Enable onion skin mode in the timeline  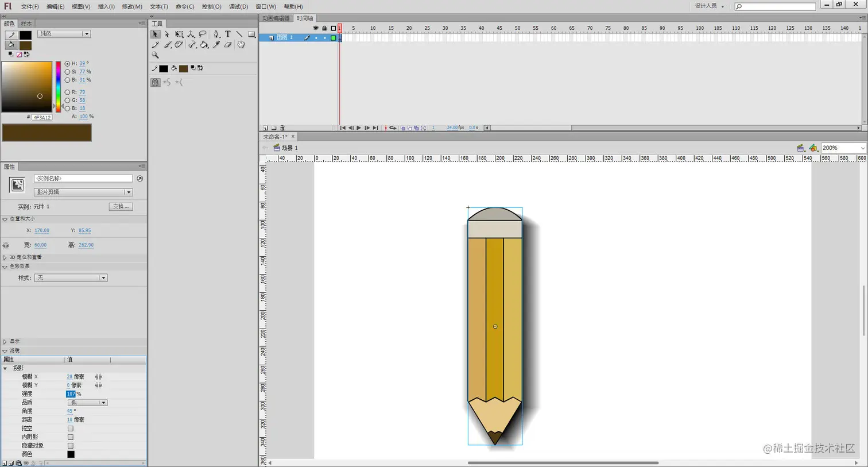click(x=403, y=128)
